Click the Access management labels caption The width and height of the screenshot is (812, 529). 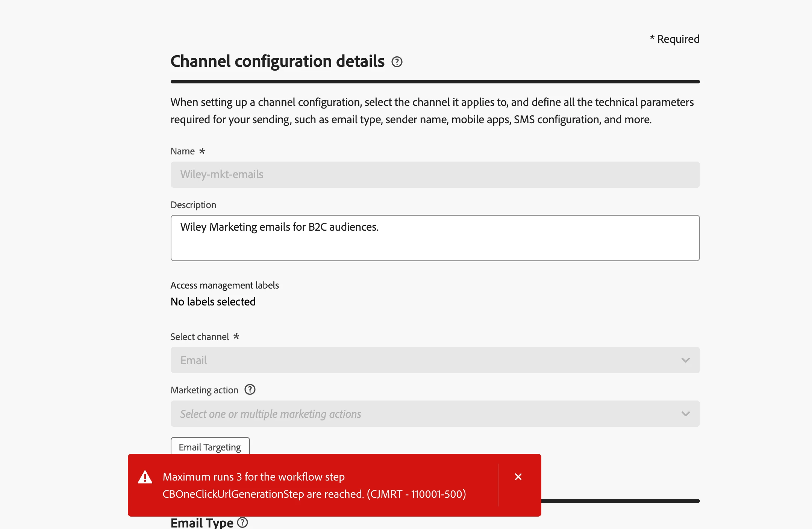(224, 285)
